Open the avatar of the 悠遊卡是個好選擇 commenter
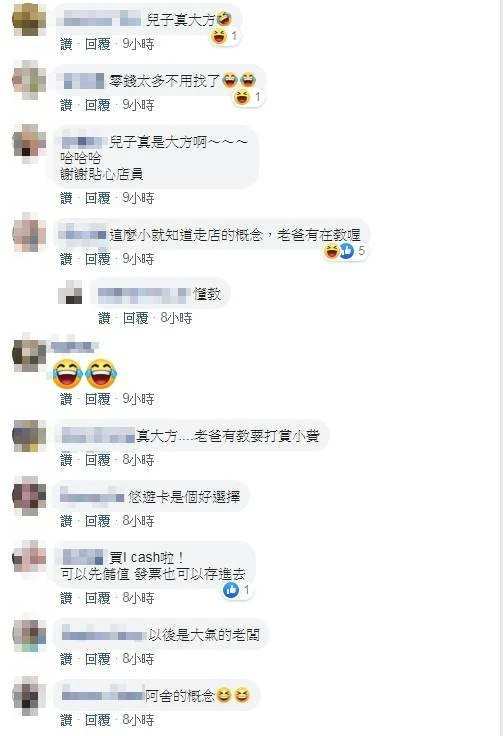The width and height of the screenshot is (503, 736). tap(29, 496)
